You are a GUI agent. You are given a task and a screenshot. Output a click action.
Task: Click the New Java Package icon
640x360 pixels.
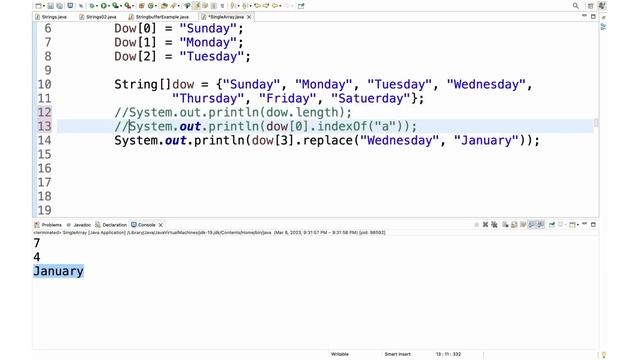[141, 6]
